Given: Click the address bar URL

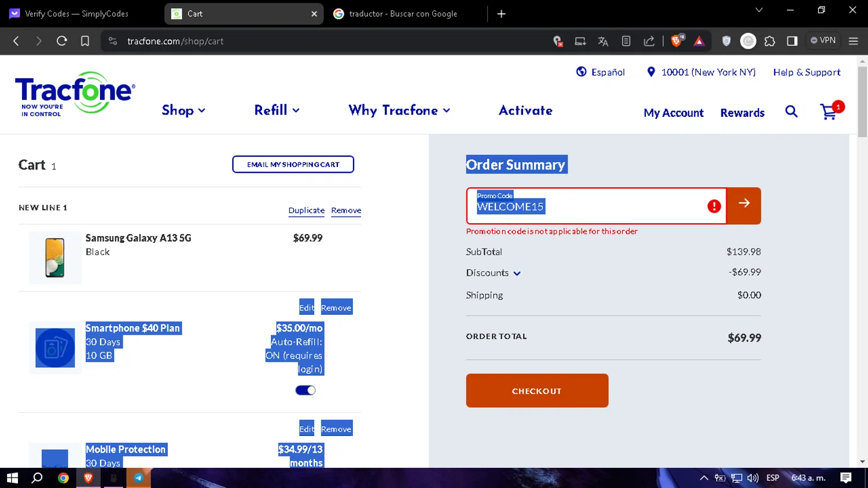Looking at the screenshot, I should (x=175, y=41).
